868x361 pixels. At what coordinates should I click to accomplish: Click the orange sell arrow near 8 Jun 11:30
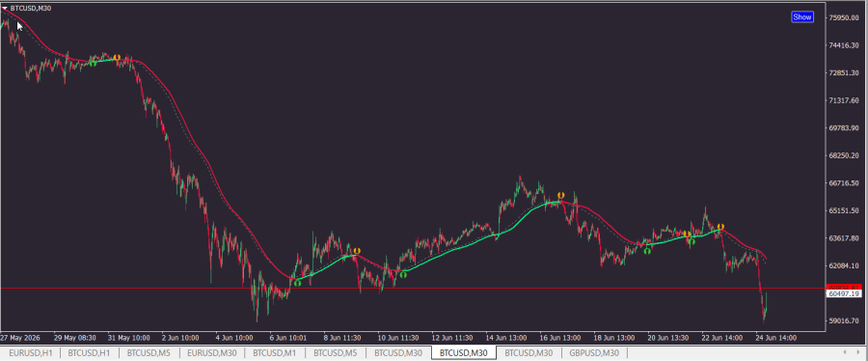click(357, 251)
